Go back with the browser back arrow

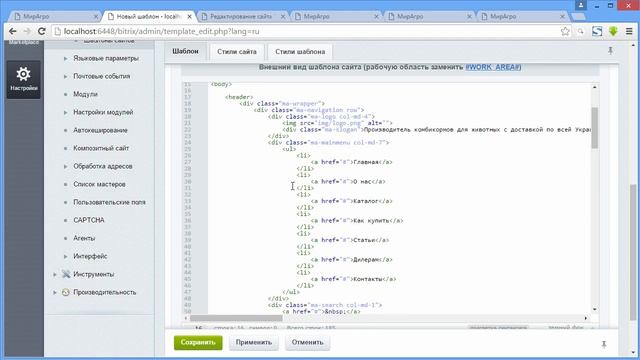click(13, 31)
